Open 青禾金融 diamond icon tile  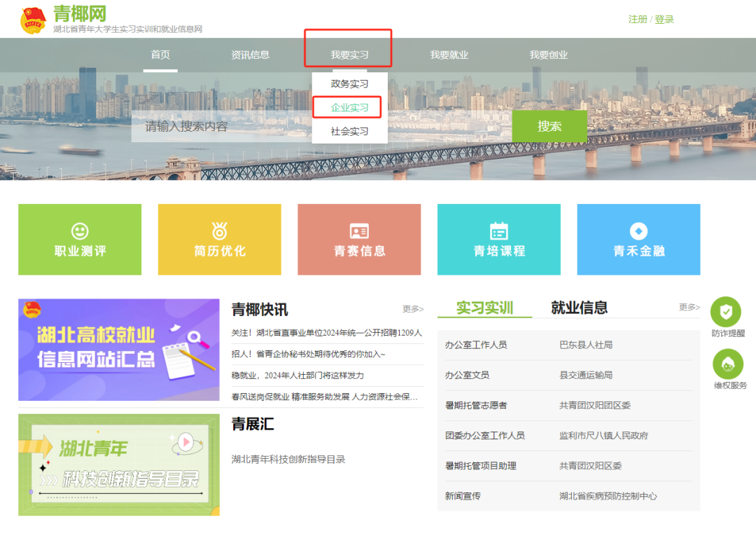point(638,239)
